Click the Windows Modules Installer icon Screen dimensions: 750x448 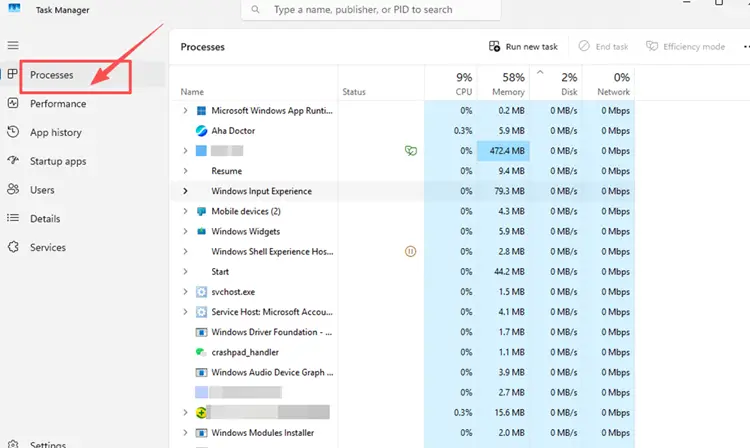(x=201, y=433)
